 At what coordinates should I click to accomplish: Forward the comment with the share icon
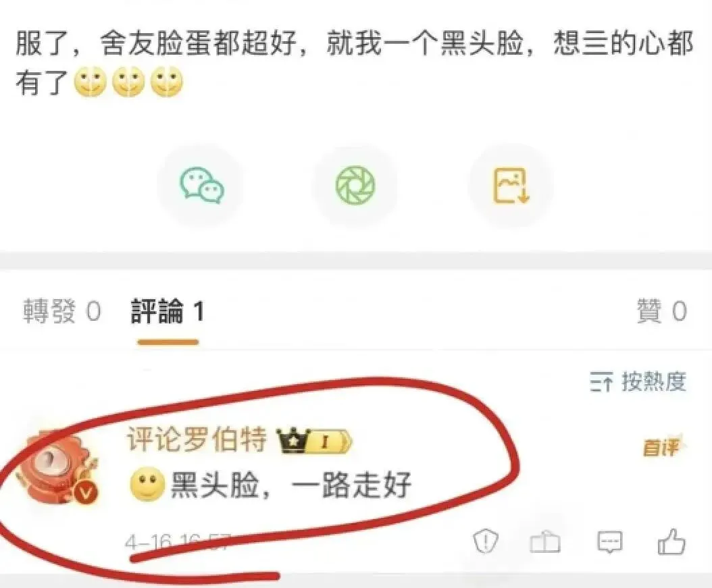click(x=545, y=542)
